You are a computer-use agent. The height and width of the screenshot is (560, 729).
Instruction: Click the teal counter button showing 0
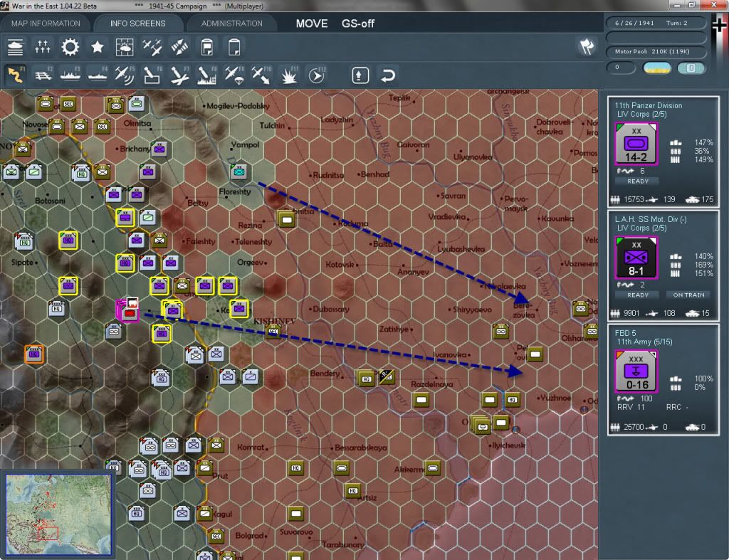[691, 68]
